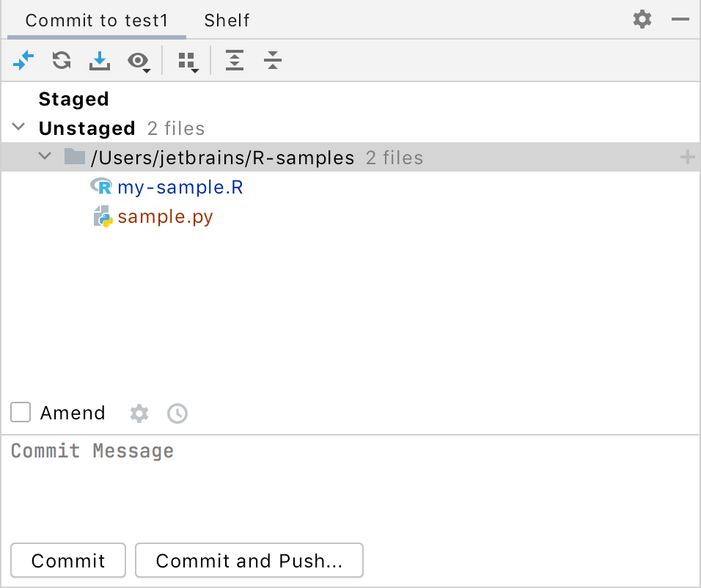Collapse the Unstaged section
Screen dimensions: 701x588
pyautogui.click(x=18, y=126)
